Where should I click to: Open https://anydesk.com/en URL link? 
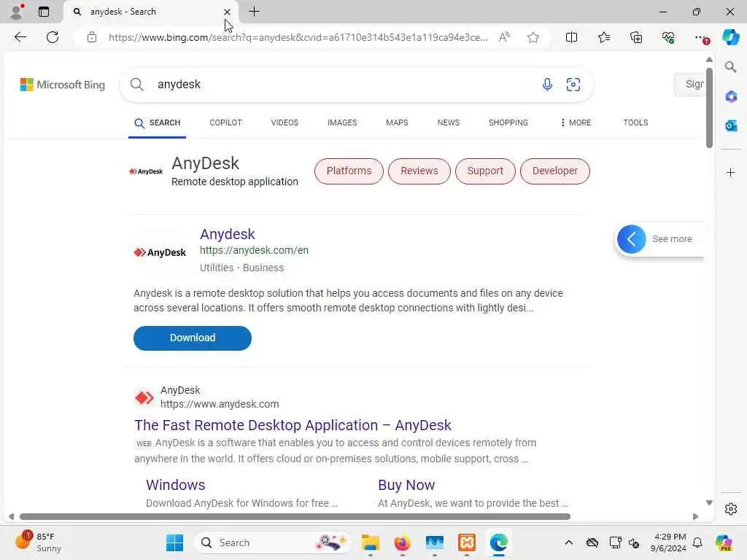pos(254,250)
